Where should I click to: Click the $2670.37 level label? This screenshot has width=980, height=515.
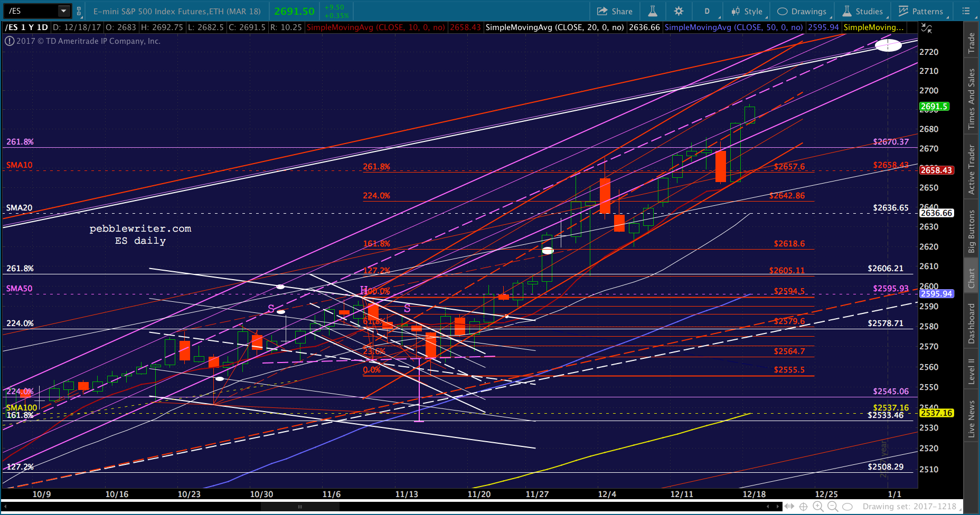(891, 142)
